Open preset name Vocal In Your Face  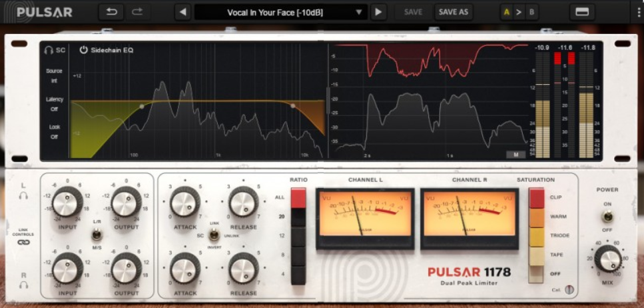275,13
